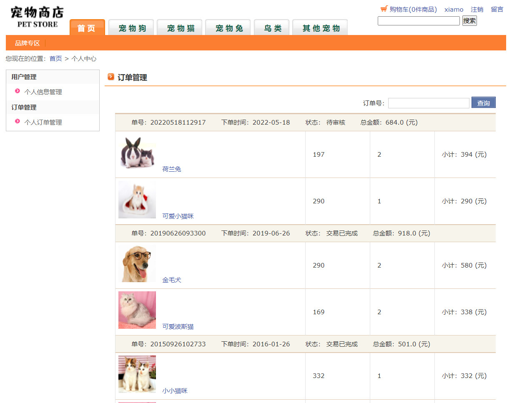Open 个人订单管理 in the sidebar
The image size is (532, 403).
coord(43,122)
